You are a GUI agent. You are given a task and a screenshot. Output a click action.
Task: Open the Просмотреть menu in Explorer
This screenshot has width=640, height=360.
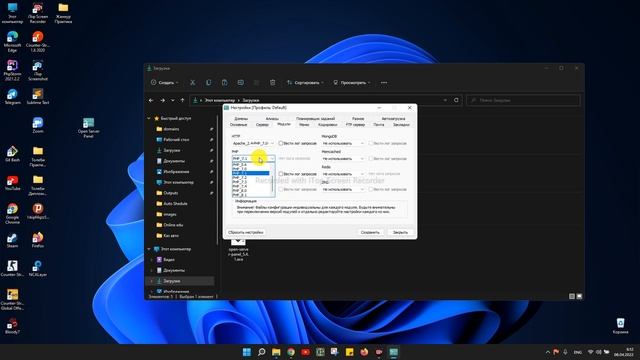352,82
